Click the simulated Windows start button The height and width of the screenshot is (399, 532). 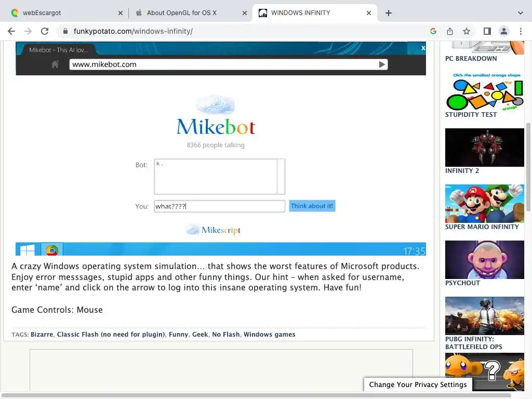[x=28, y=250]
